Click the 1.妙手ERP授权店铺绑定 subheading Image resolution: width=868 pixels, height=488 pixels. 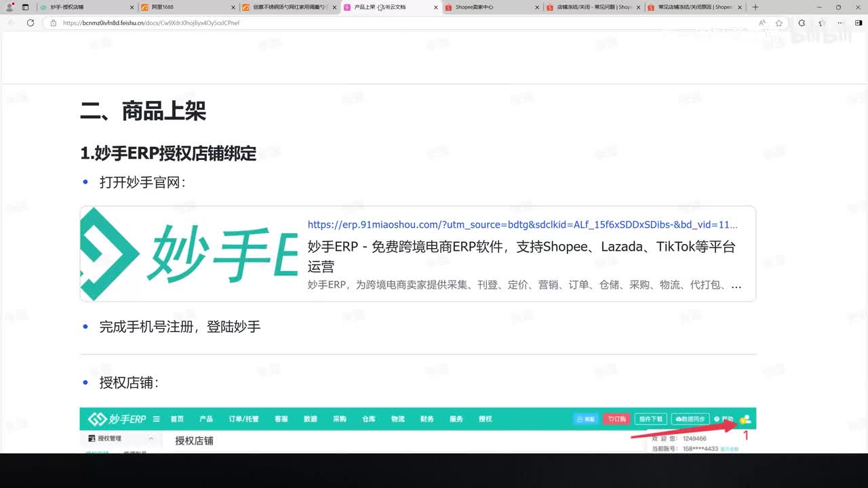tap(168, 153)
